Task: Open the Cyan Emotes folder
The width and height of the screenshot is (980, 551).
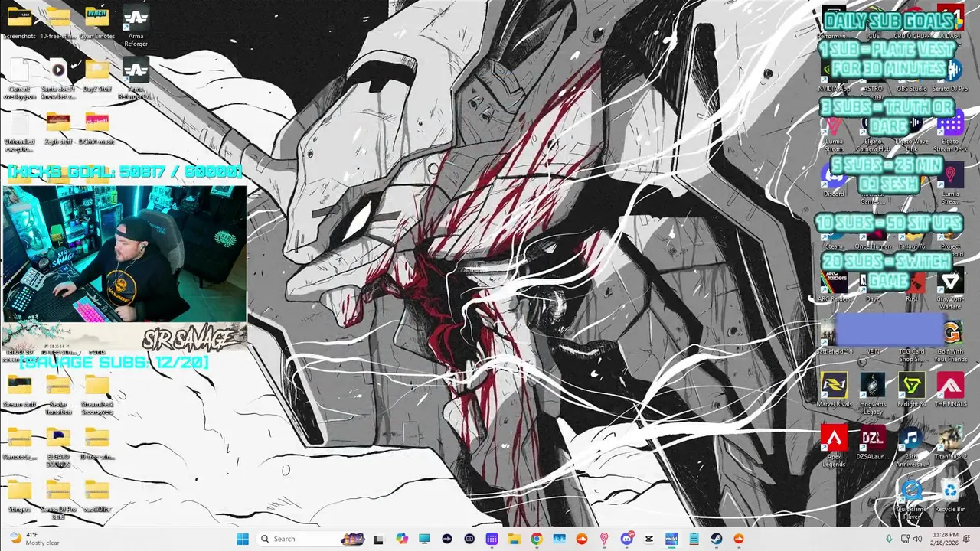Action: (97, 21)
